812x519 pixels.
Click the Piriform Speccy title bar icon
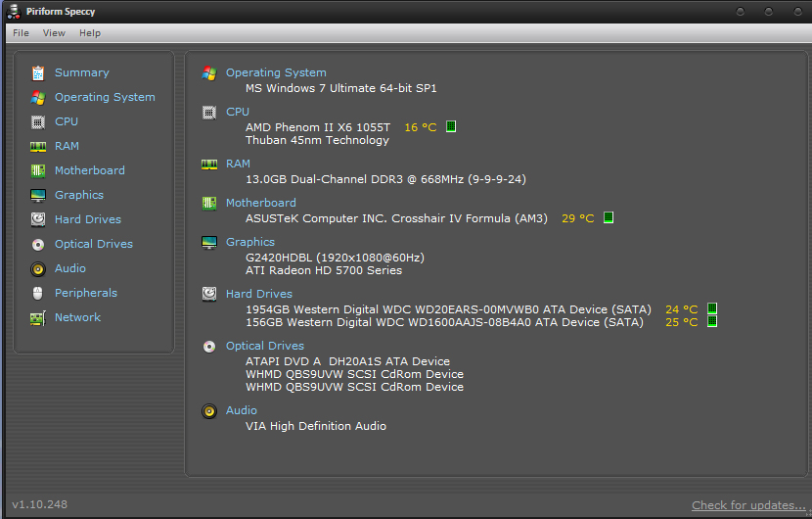point(14,12)
